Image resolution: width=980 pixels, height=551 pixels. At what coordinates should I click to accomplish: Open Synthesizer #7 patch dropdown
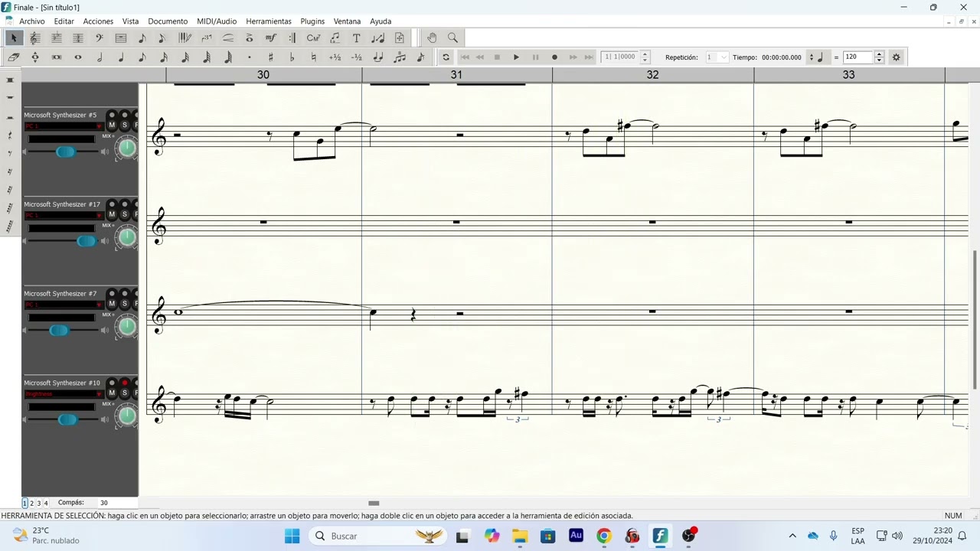[63, 305]
